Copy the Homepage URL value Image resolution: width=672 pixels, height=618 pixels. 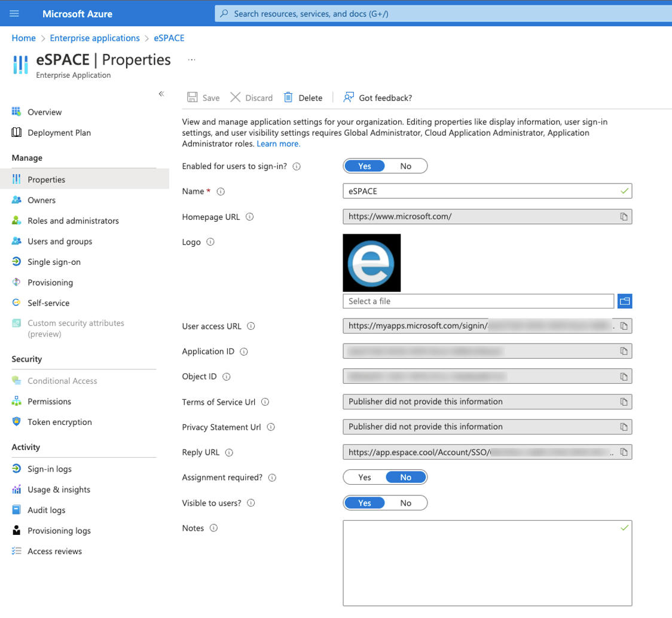point(624,216)
